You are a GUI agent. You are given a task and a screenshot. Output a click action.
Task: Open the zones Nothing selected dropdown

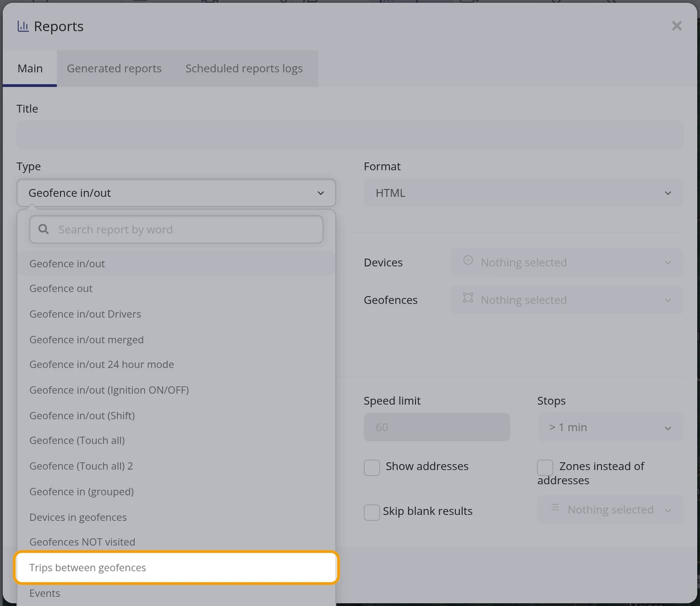click(x=610, y=510)
